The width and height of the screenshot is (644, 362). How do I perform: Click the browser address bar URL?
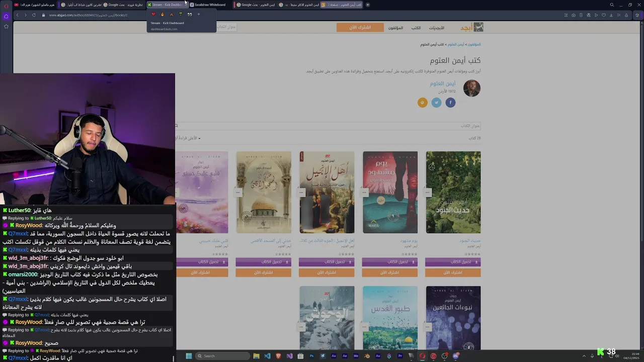click(x=88, y=15)
